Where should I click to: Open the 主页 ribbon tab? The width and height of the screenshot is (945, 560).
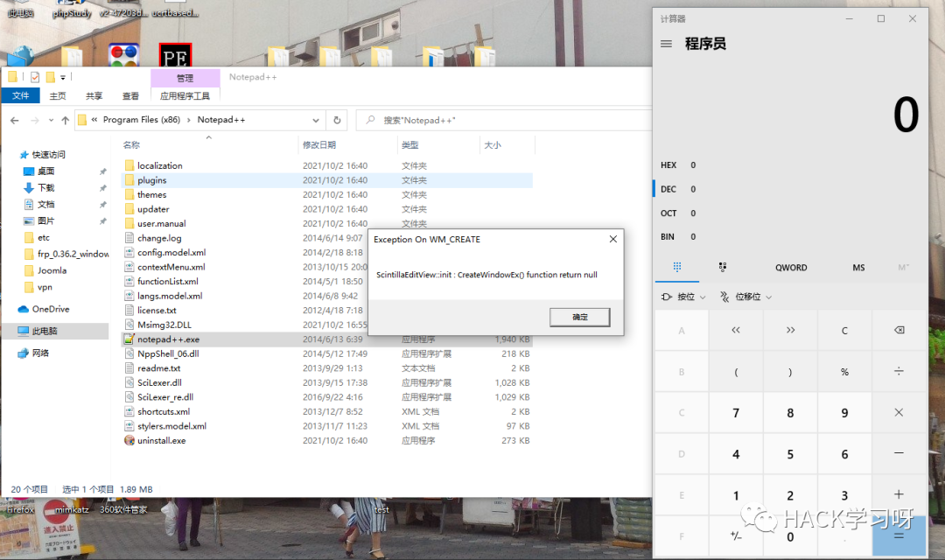[x=58, y=96]
